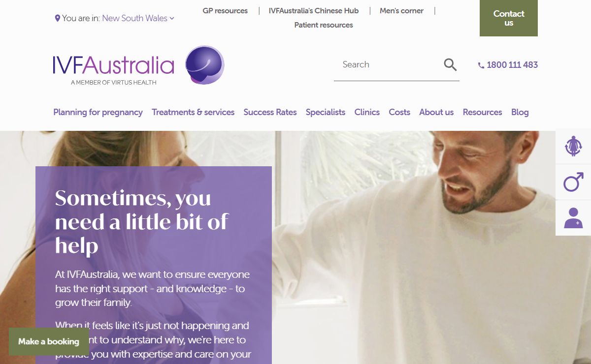The width and height of the screenshot is (591, 364).
Task: Click the location pin icon
Action: coord(58,18)
